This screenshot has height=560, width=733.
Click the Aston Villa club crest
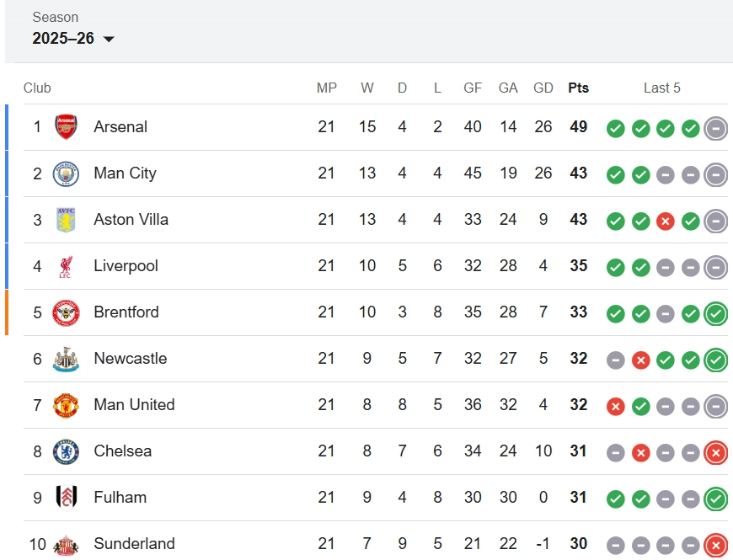coord(66,220)
